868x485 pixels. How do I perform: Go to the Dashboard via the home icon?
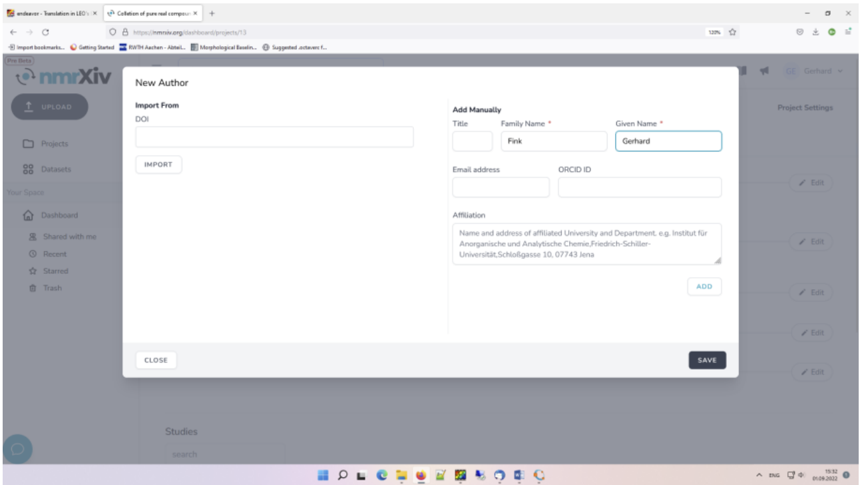52,214
